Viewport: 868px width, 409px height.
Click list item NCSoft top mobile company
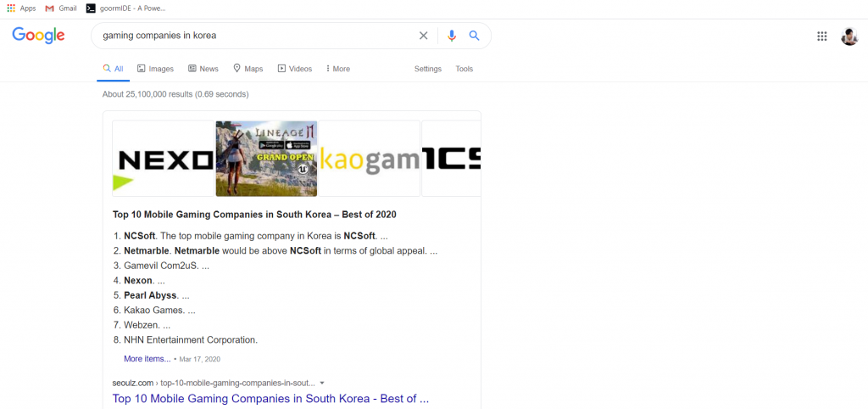pyautogui.click(x=256, y=236)
